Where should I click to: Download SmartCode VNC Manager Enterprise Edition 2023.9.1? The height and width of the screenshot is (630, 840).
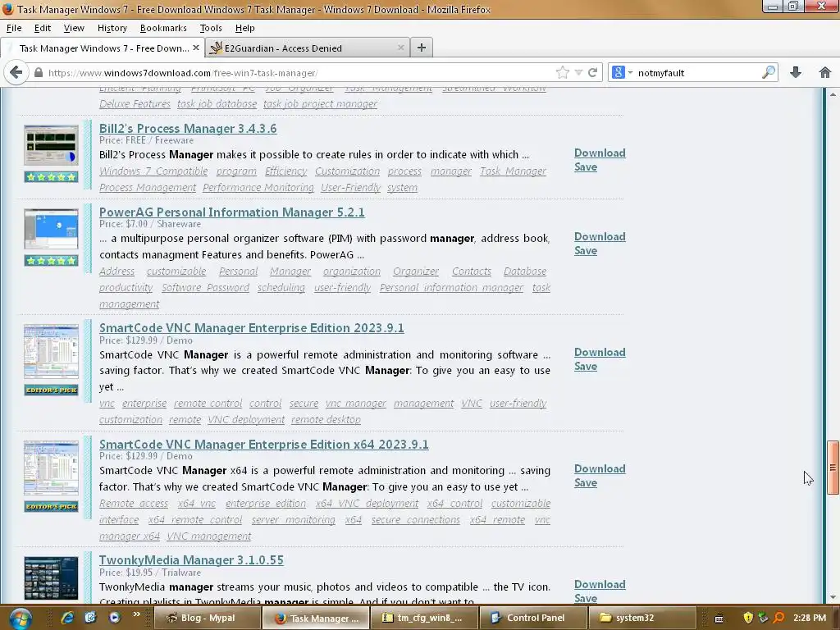[x=600, y=353]
